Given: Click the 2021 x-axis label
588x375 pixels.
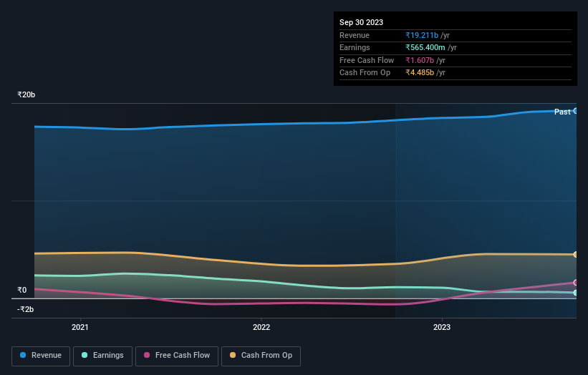Looking at the screenshot, I should (x=80, y=327).
